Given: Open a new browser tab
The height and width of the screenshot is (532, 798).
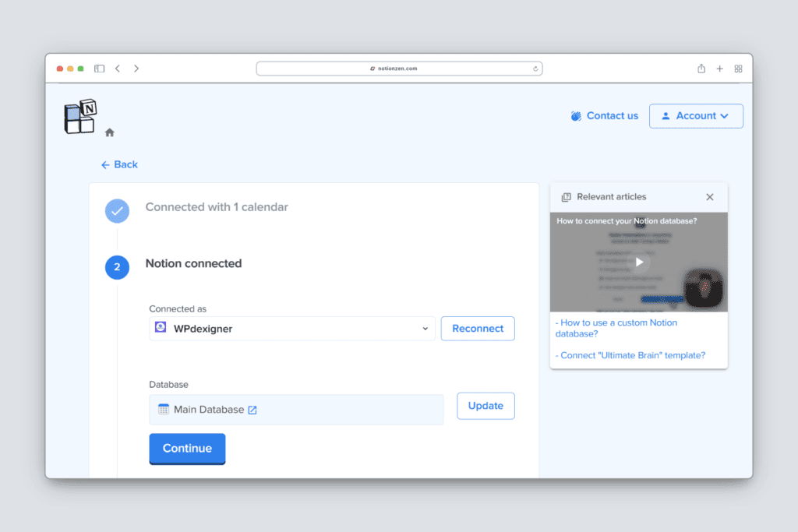Looking at the screenshot, I should [x=720, y=69].
